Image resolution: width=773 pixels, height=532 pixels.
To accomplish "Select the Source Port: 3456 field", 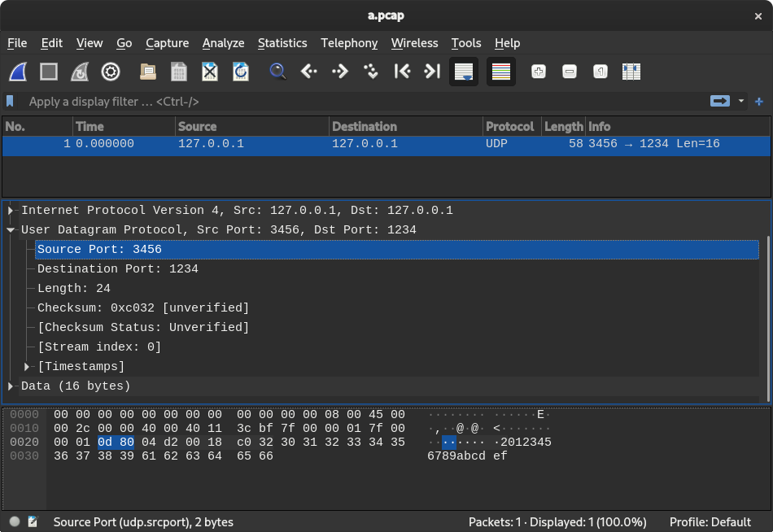I will (397, 250).
